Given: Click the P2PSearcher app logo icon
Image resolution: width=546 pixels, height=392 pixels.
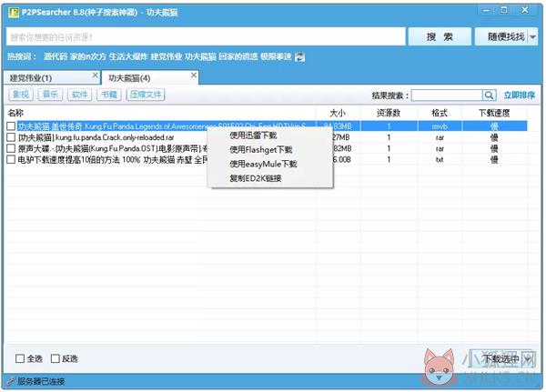Looking at the screenshot, I should tap(14, 12).
